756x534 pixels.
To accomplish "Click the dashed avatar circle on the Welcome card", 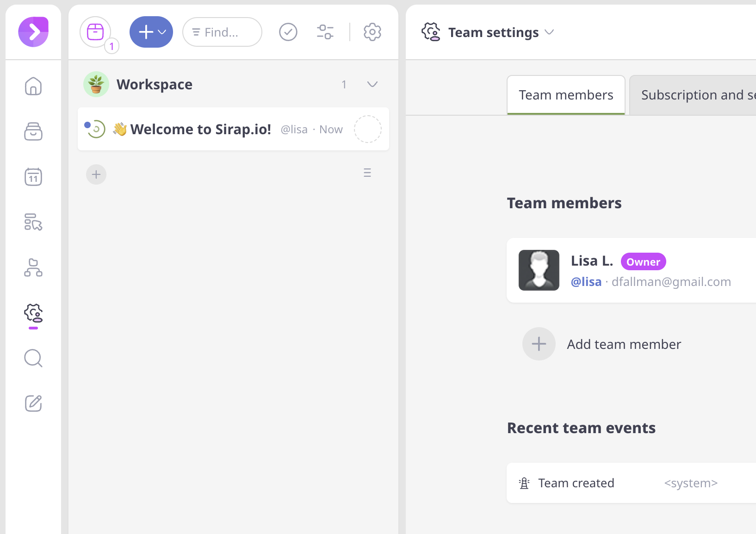I will point(368,129).
